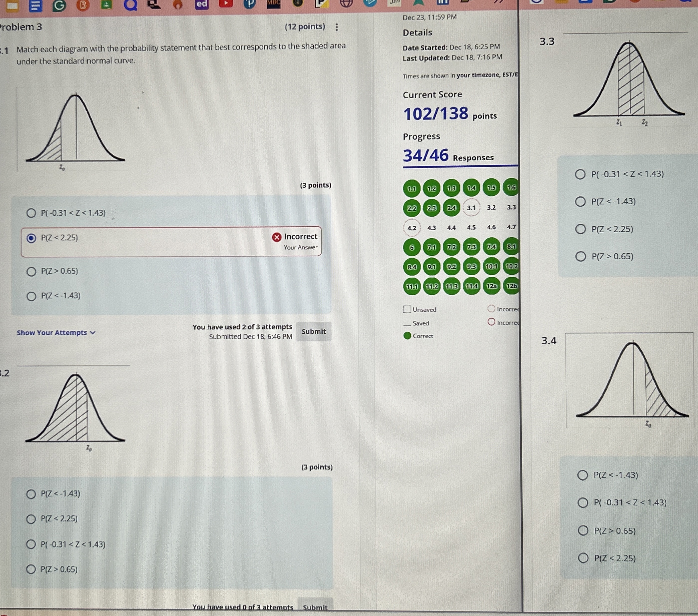Click the Pearson P bookmark icon
The height and width of the screenshot is (616, 698).
[250, 4]
